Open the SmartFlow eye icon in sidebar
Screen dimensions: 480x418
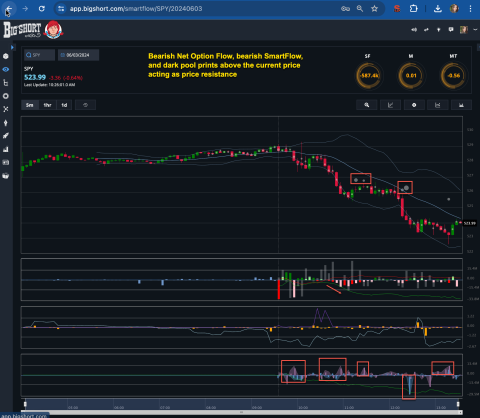(6, 69)
